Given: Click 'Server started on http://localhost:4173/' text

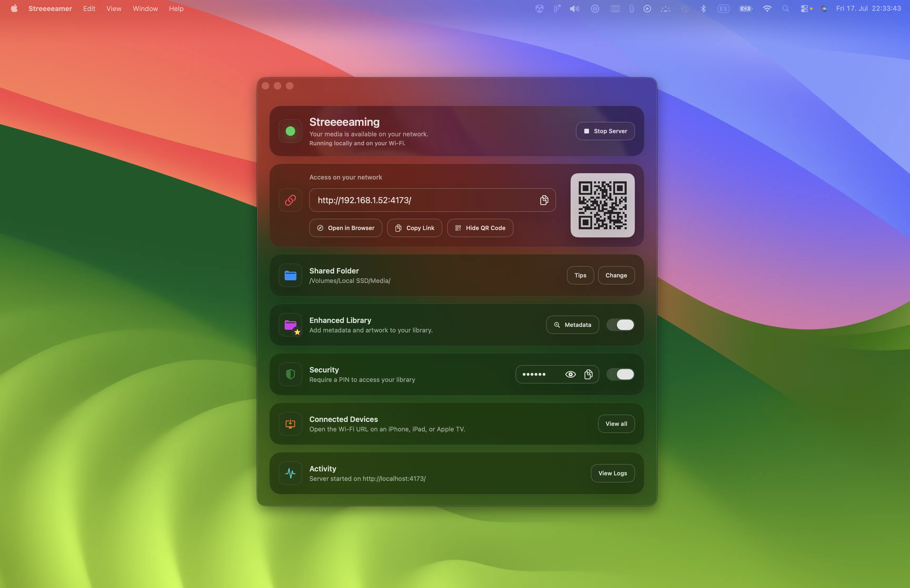Looking at the screenshot, I should click(x=367, y=479).
